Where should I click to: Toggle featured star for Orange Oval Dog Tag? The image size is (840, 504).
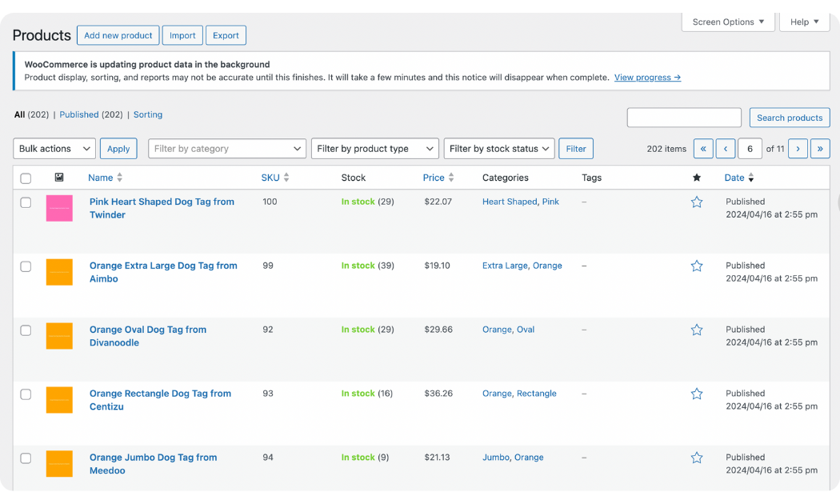tap(696, 330)
